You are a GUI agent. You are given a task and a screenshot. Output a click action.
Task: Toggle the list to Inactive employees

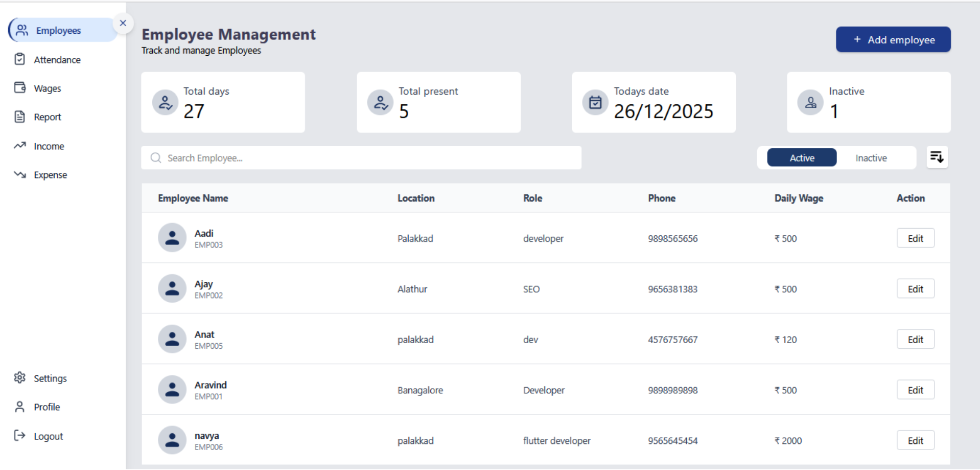(x=871, y=158)
